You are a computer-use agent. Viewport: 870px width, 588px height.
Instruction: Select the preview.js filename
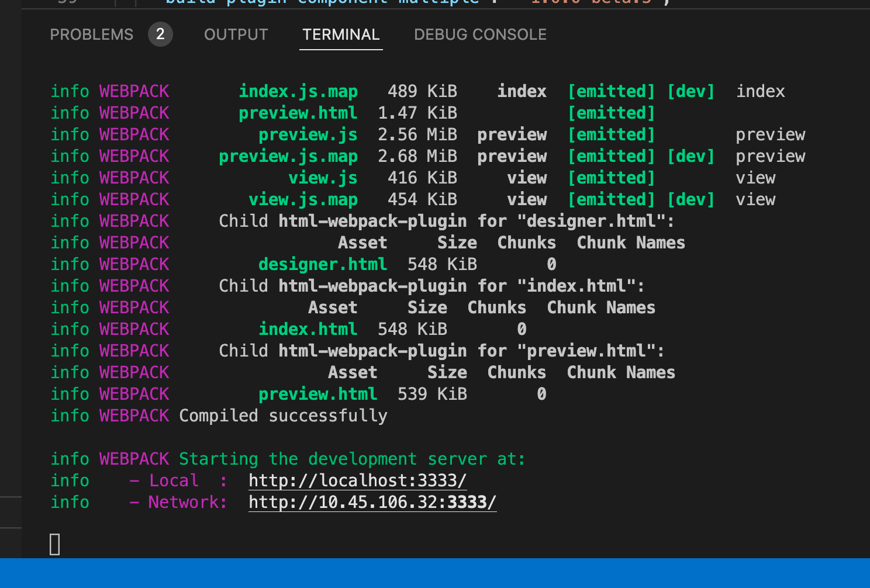pyautogui.click(x=308, y=134)
